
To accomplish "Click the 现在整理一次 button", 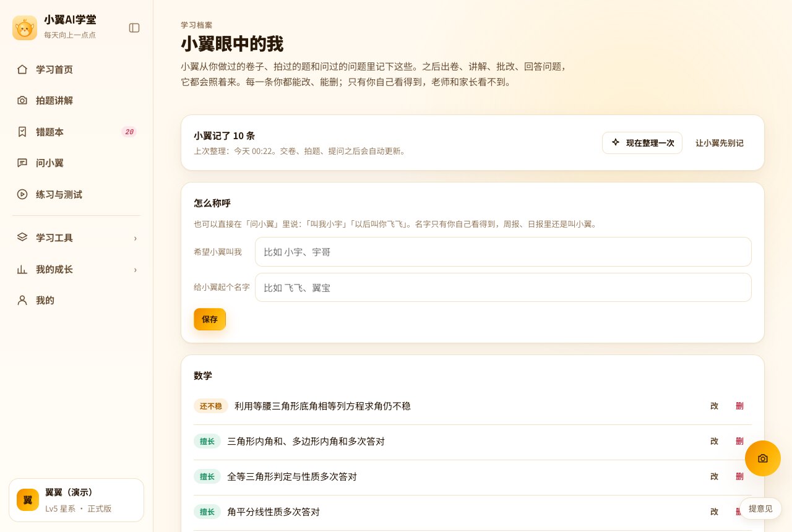I will (x=642, y=143).
